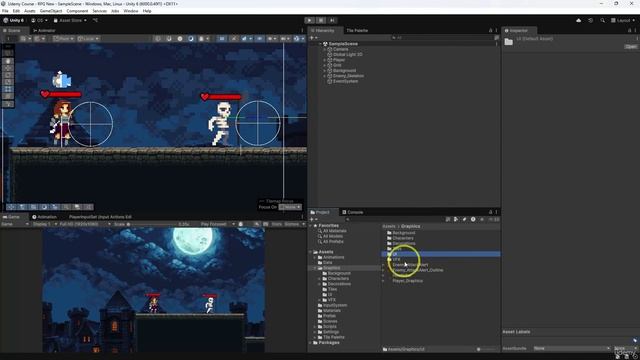640x360 pixels.
Task: Open the AssetBundle None dropdown
Action: tap(571, 348)
